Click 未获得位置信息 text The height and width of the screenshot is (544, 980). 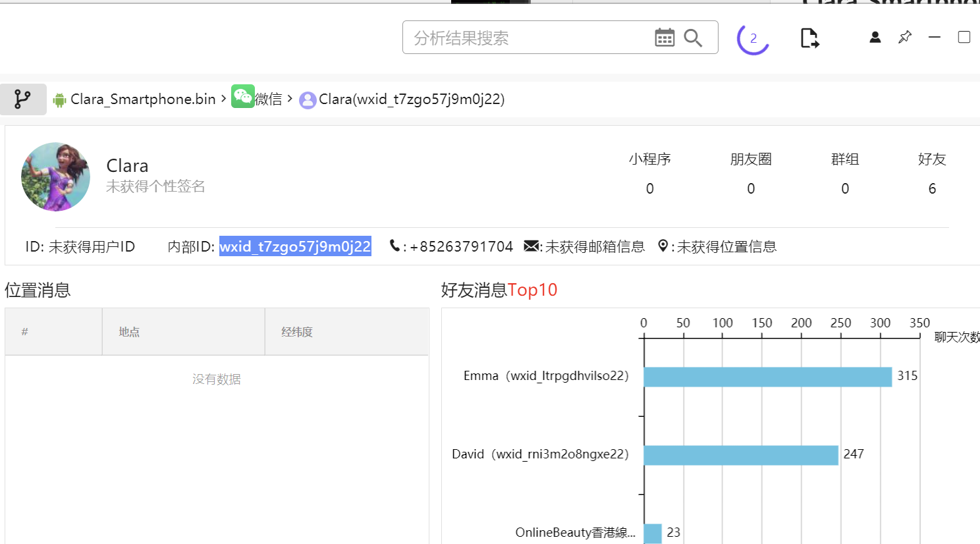pyautogui.click(x=726, y=246)
